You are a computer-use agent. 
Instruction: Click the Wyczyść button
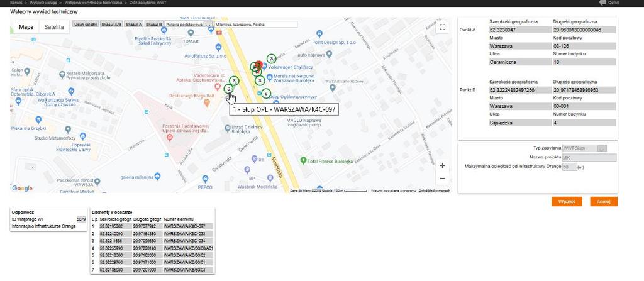coord(567,202)
